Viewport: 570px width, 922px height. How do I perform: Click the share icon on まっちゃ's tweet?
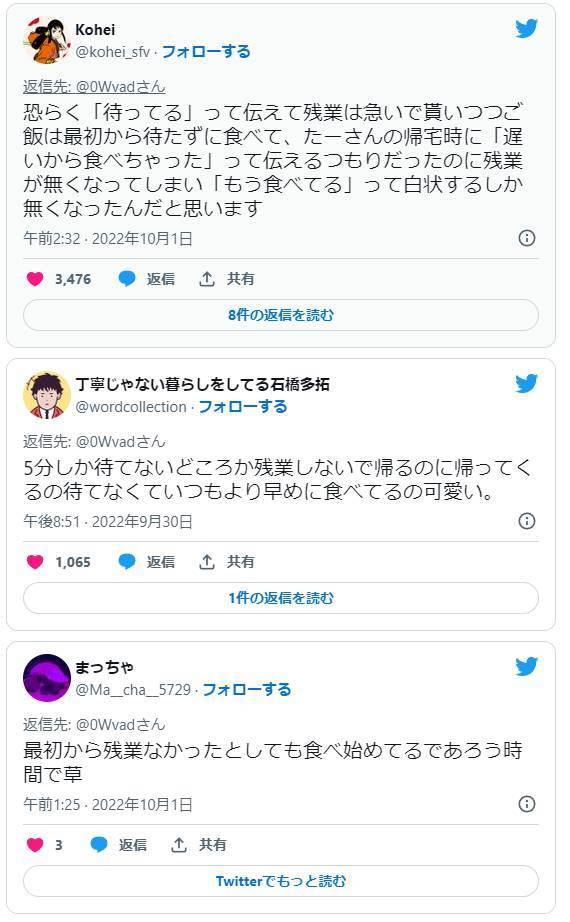click(178, 845)
